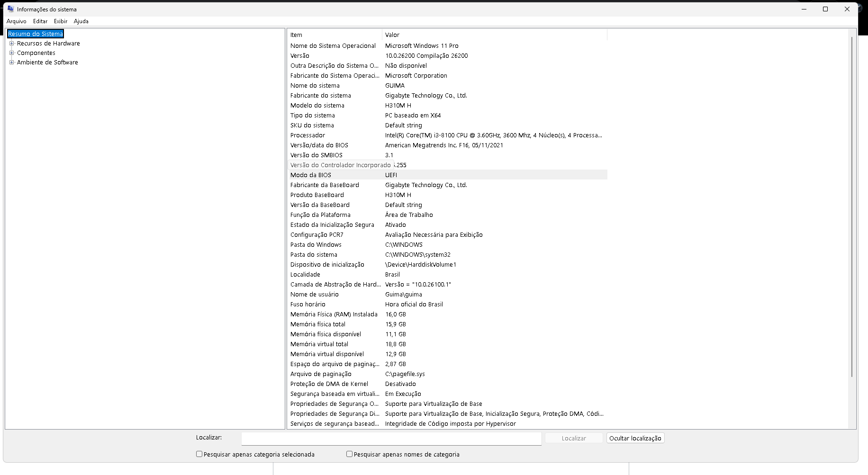This screenshot has height=475, width=868.
Task: Select the Versão row showing 10.0.26200
Action: point(447,56)
